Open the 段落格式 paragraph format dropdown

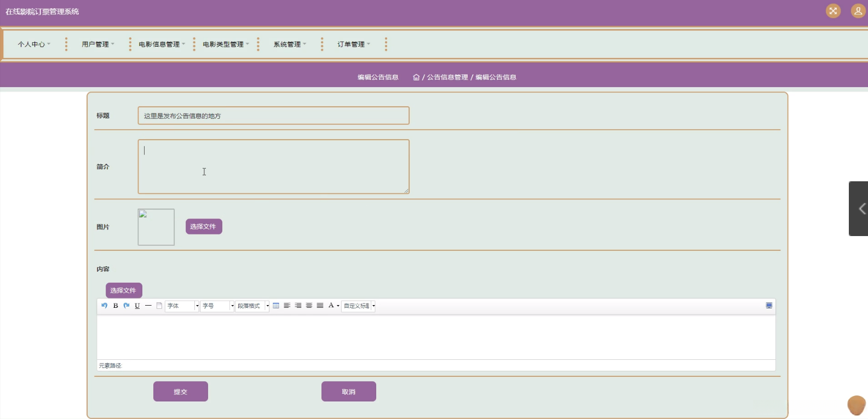252,306
